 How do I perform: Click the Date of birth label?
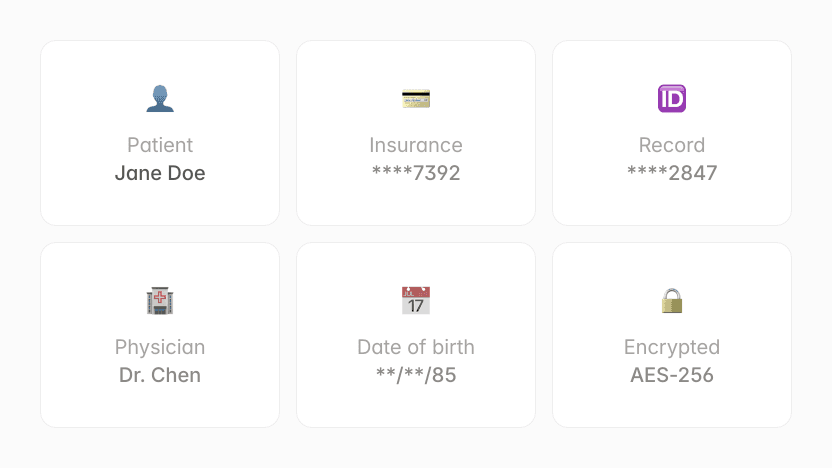pos(416,347)
